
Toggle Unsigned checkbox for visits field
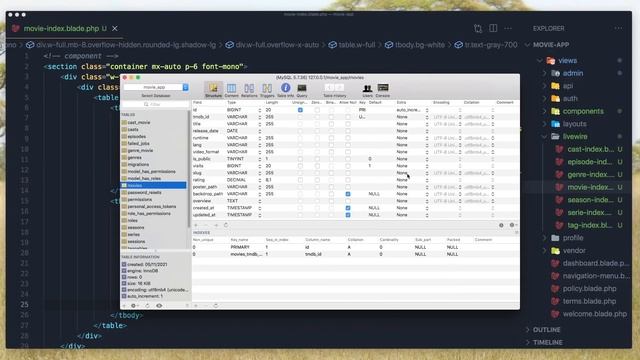point(300,166)
